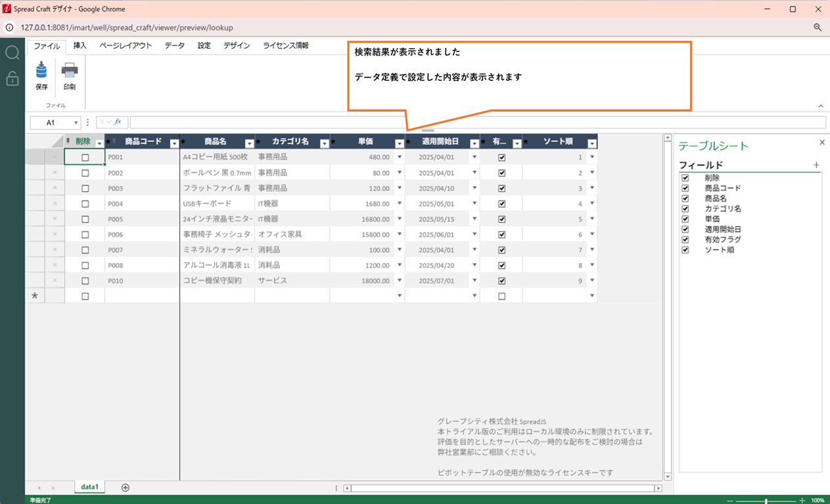Add a new sheet with plus icon

click(126, 488)
